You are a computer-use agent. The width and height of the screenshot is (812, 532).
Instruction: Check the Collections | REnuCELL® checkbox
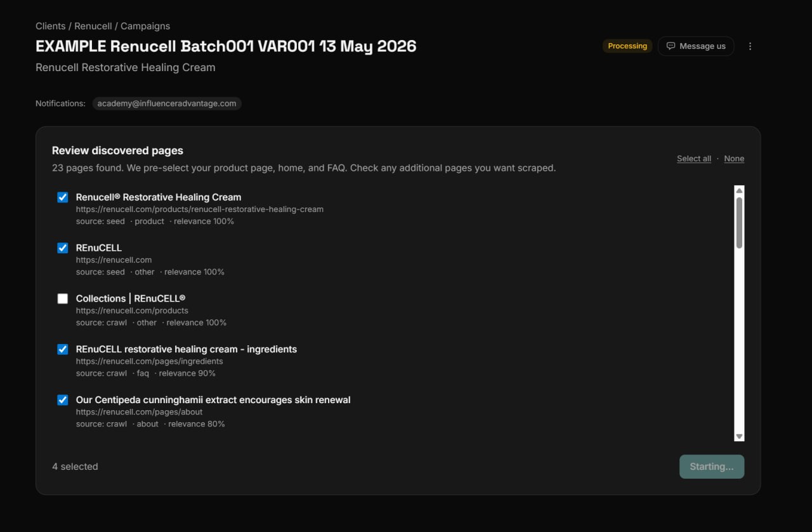(63, 299)
